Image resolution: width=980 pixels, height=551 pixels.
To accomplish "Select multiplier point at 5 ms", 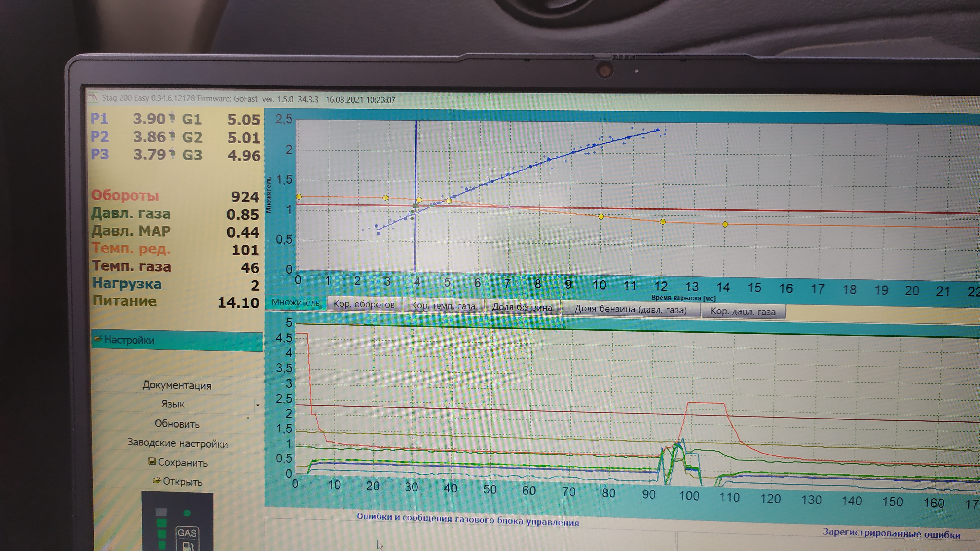I will click(x=449, y=200).
